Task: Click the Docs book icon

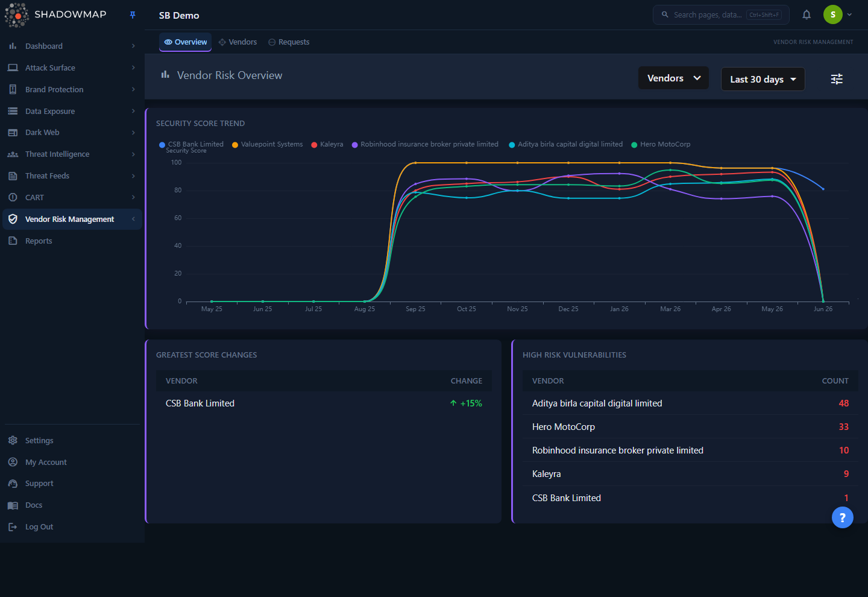Action: (13, 505)
